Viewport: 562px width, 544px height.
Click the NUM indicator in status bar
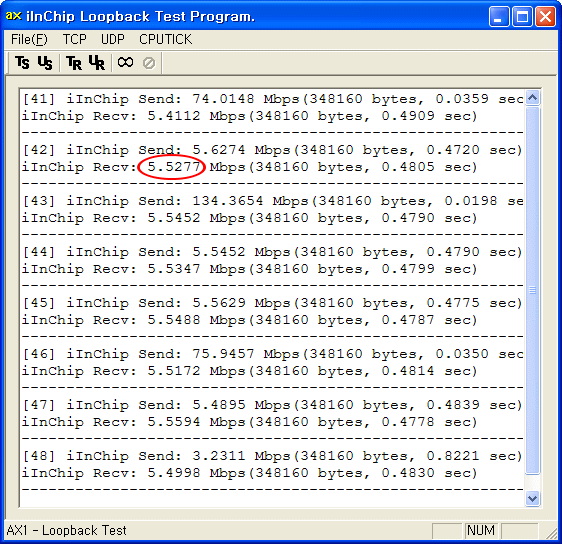tap(481, 530)
